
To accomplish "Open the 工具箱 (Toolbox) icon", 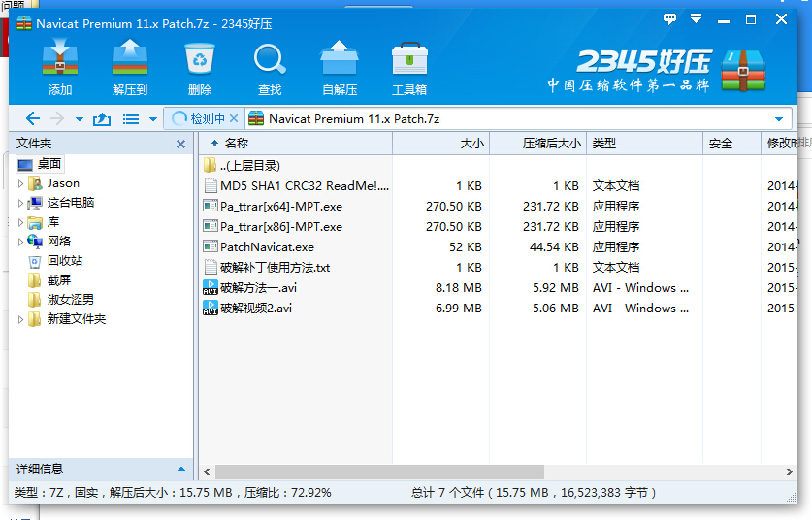I will click(x=409, y=67).
